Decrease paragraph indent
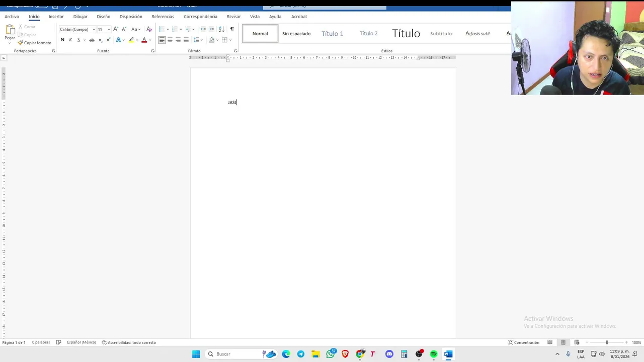 203,29
